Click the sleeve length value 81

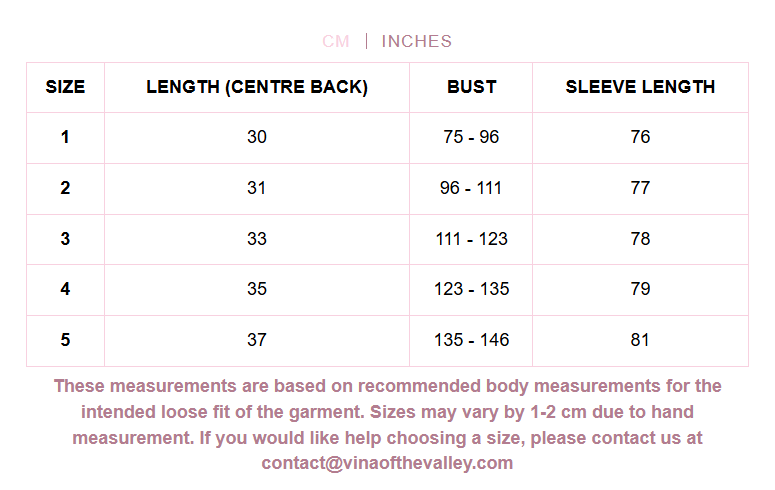(640, 340)
